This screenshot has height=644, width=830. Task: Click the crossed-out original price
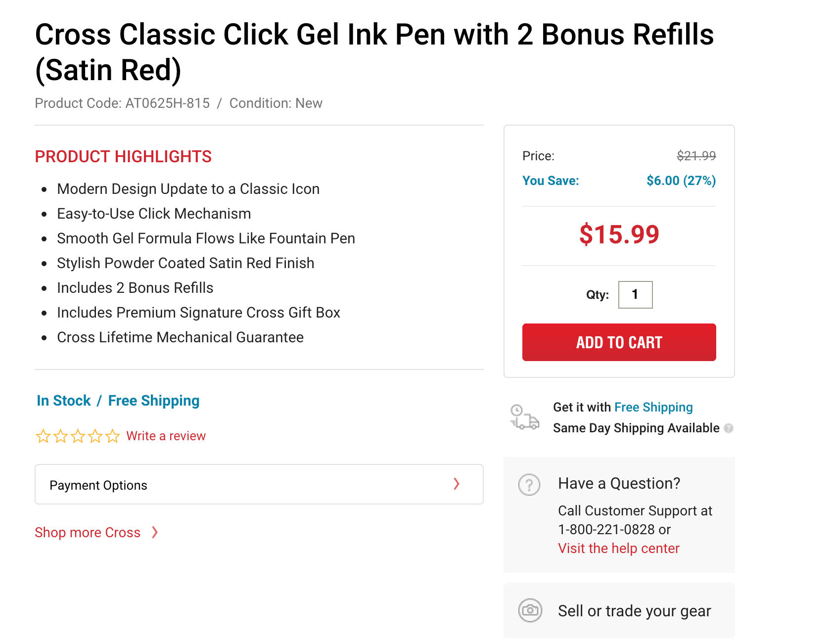pyautogui.click(x=696, y=155)
